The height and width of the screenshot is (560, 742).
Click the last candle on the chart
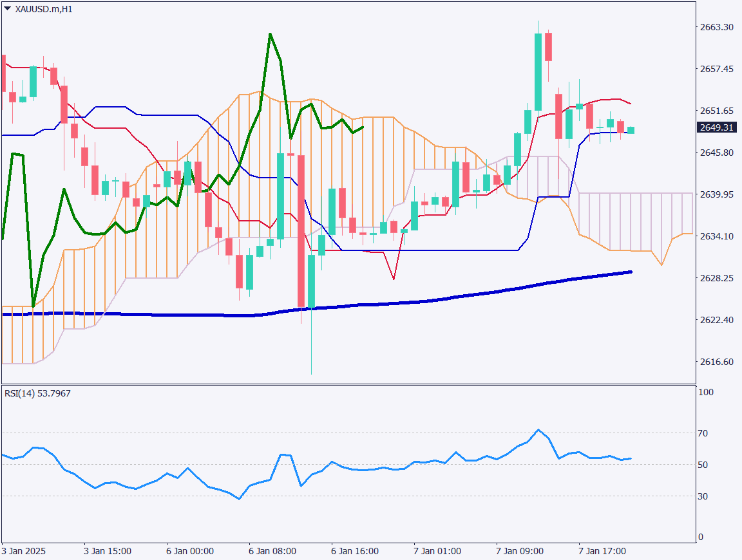click(x=631, y=130)
